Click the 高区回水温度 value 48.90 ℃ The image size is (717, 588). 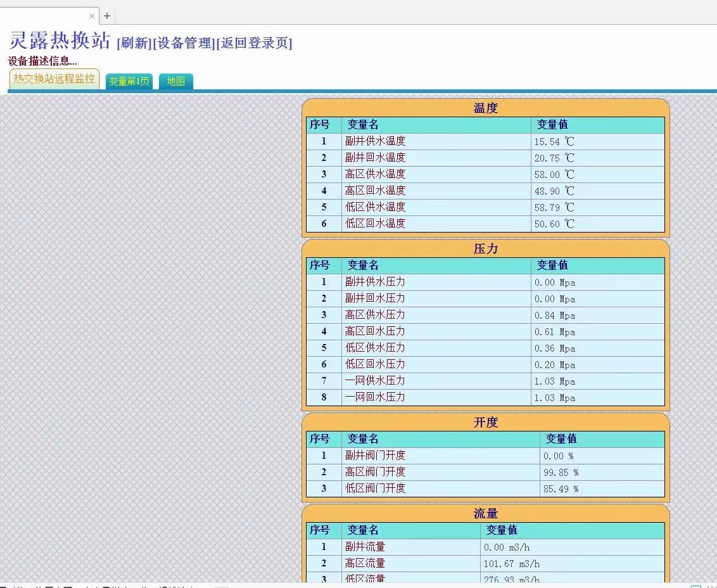click(x=554, y=191)
